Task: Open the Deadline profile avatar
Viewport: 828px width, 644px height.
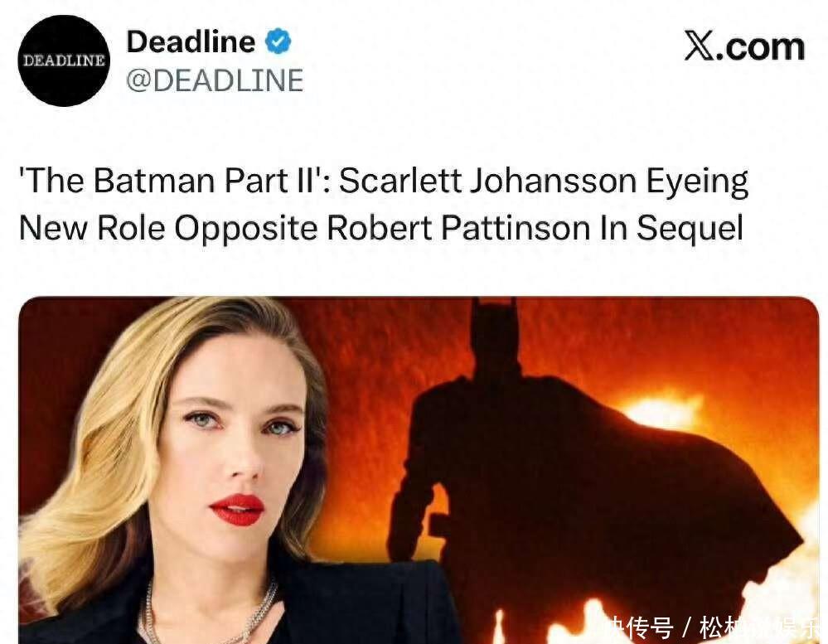Action: [64, 61]
